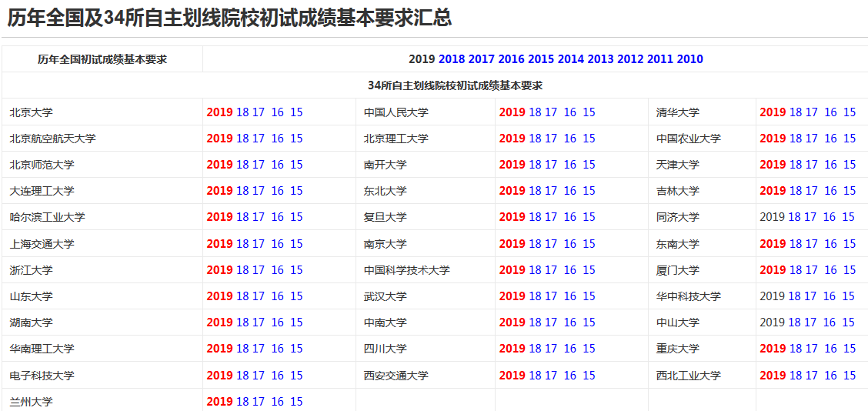Click 2019 link for 兰州大学
The height and width of the screenshot is (411, 868).
(x=220, y=402)
